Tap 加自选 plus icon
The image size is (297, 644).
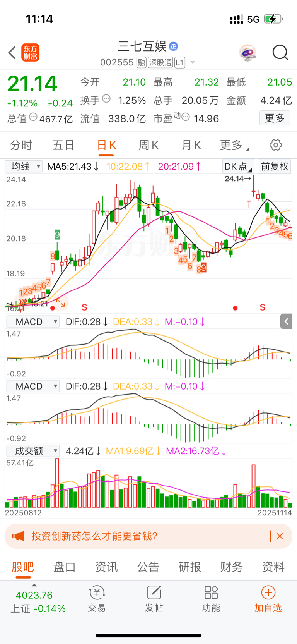tap(268, 592)
